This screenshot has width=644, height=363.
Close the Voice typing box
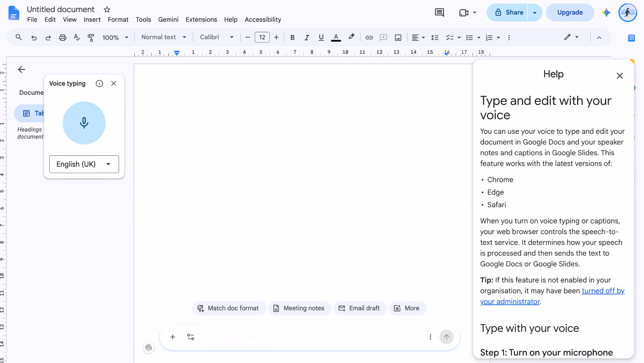click(114, 83)
